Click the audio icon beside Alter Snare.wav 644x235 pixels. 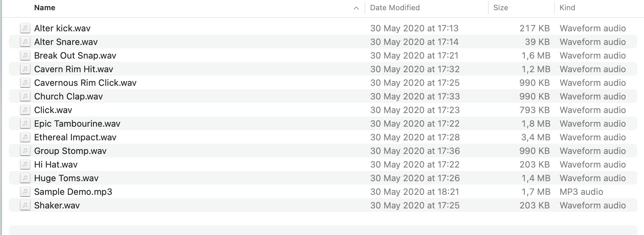click(25, 42)
